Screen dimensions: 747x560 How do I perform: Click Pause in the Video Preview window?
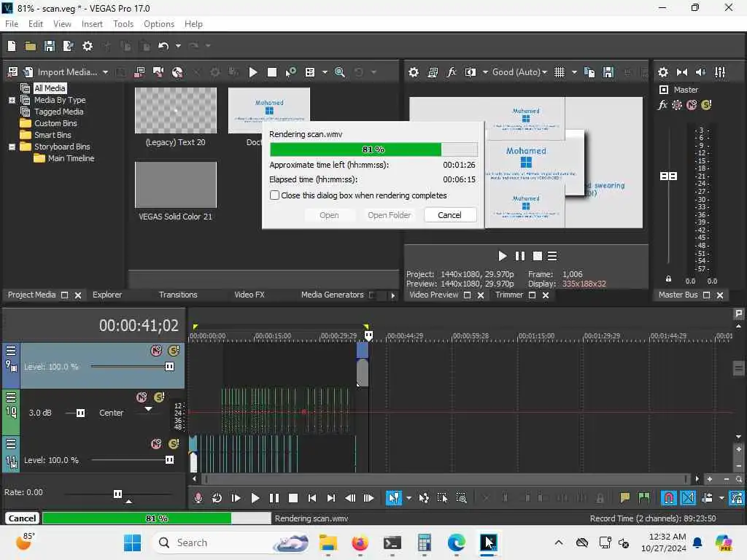pyautogui.click(x=519, y=256)
